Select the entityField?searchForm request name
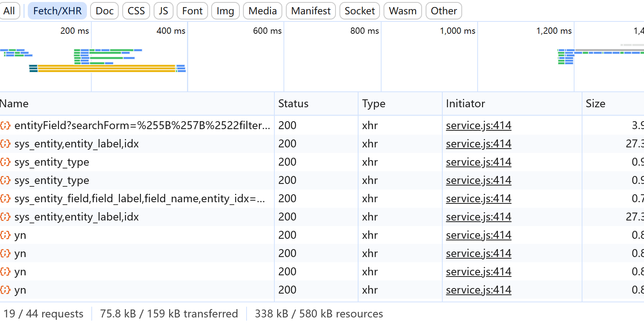644x323 pixels. click(x=142, y=126)
